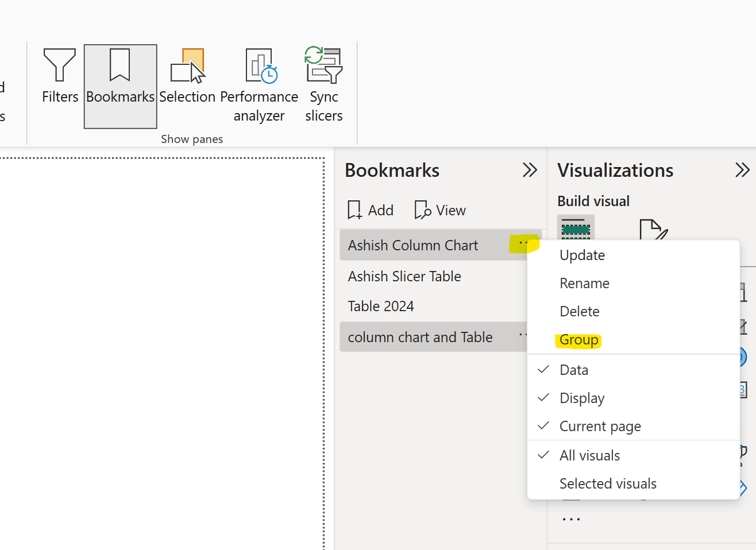756x550 pixels.
Task: Toggle the Current page option
Action: click(x=600, y=427)
